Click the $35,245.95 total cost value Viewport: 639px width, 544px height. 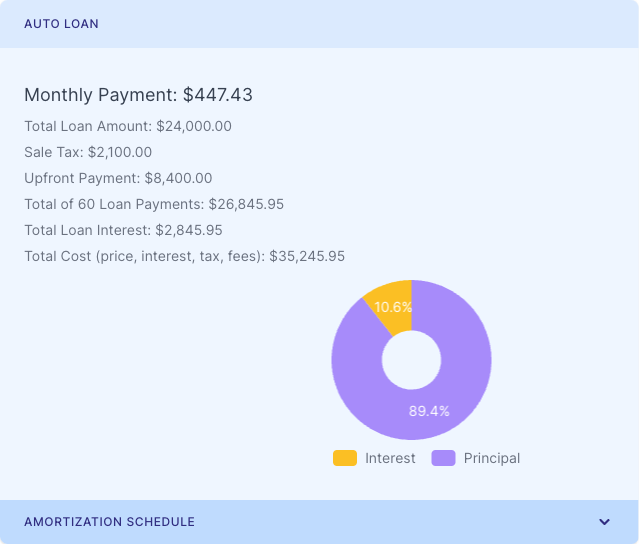(x=307, y=256)
